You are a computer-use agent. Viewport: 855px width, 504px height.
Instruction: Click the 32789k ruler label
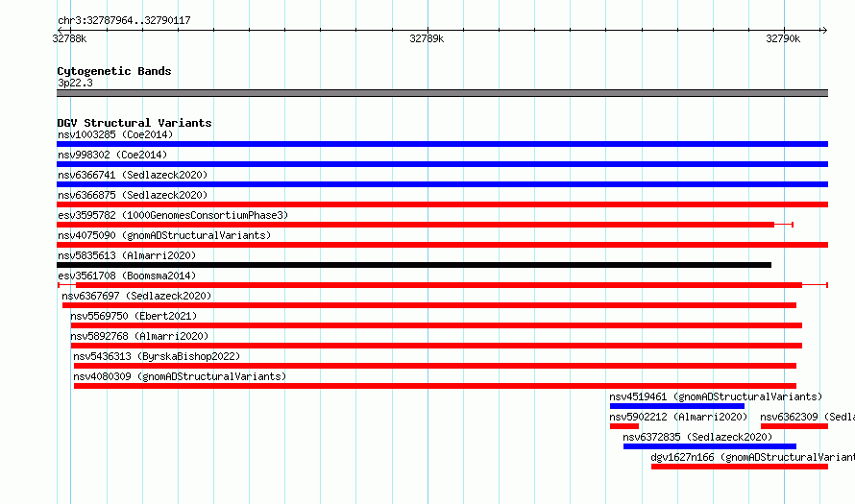coord(427,38)
